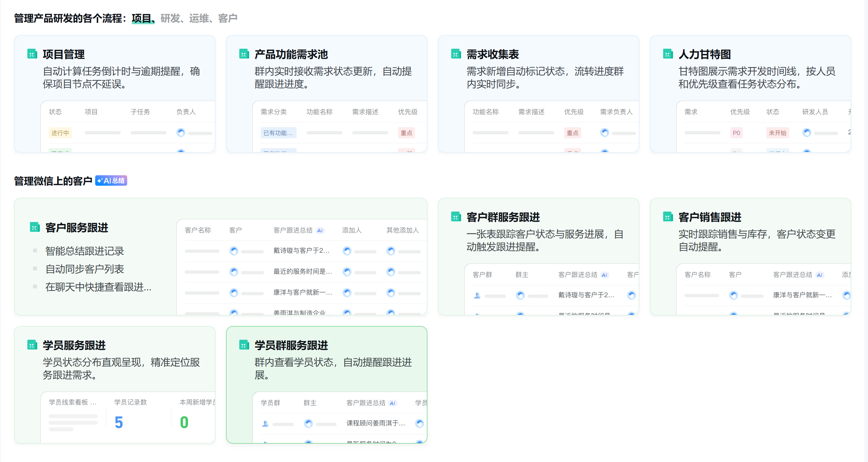868x462 pixels.
Task: Click the 已有功能… category tag
Action: point(278,133)
